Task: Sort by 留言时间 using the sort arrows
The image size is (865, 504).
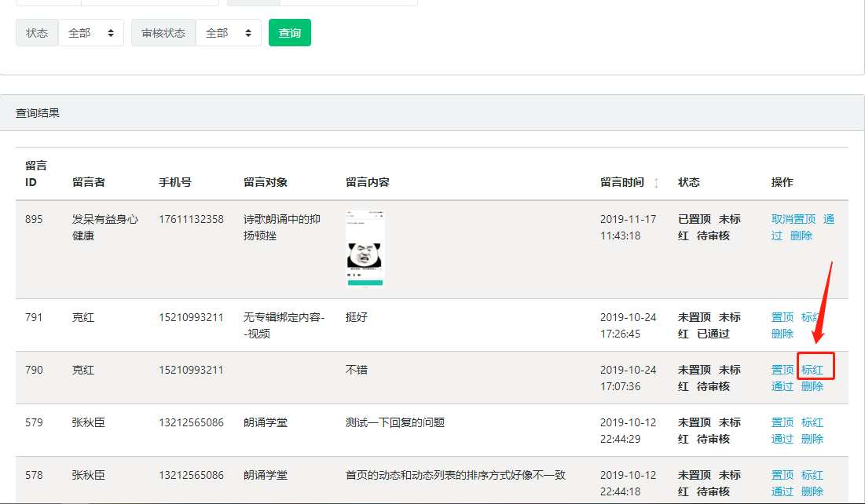Action: point(656,183)
